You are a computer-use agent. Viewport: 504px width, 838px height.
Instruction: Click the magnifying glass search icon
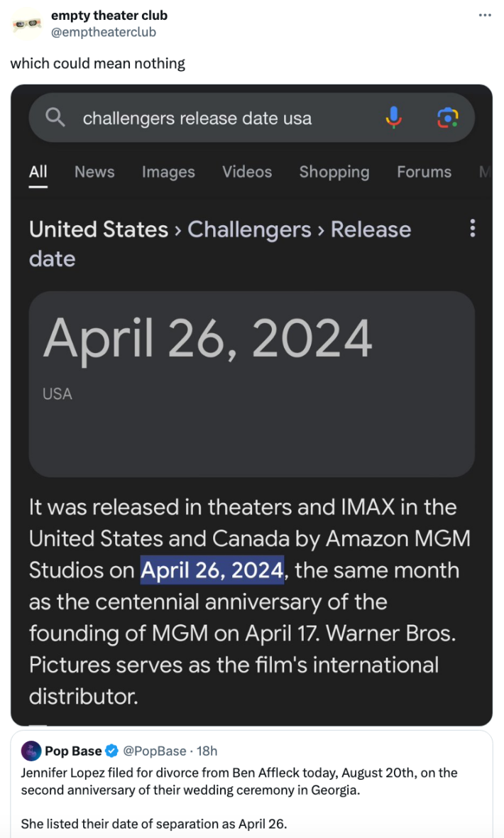coord(55,117)
